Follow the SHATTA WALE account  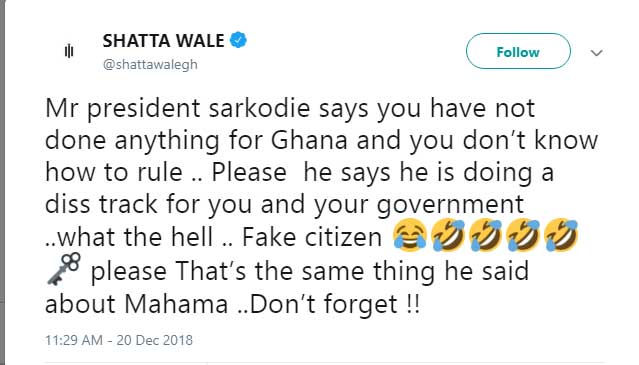click(x=518, y=51)
